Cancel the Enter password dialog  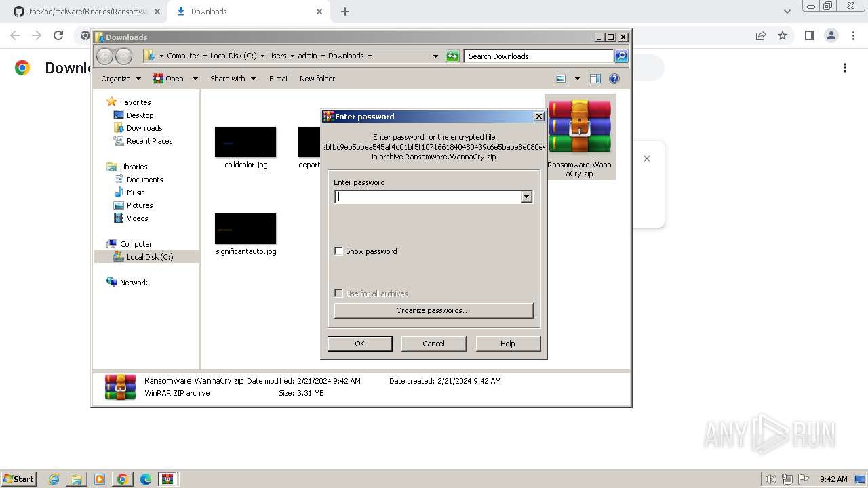(433, 344)
